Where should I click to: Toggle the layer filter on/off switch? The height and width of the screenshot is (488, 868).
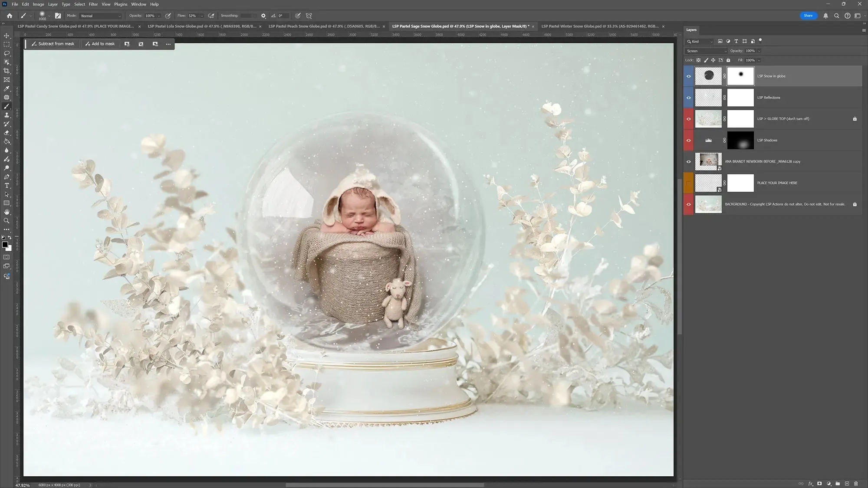pos(760,41)
